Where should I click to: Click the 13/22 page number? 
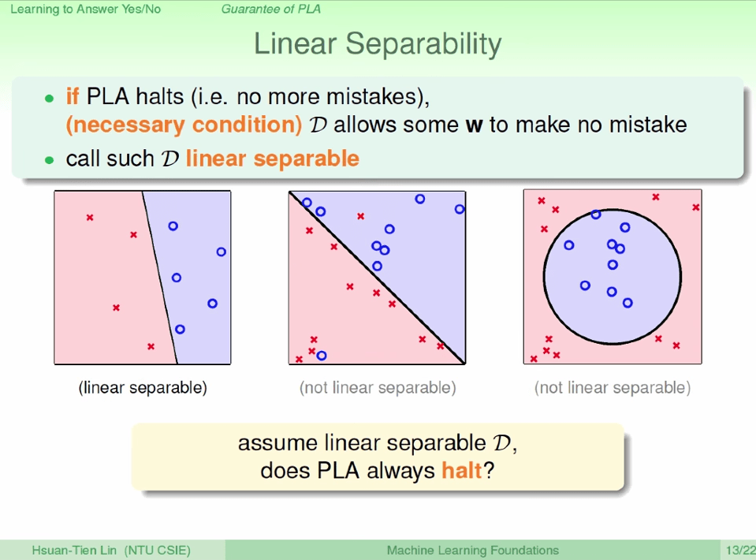pyautogui.click(x=739, y=551)
